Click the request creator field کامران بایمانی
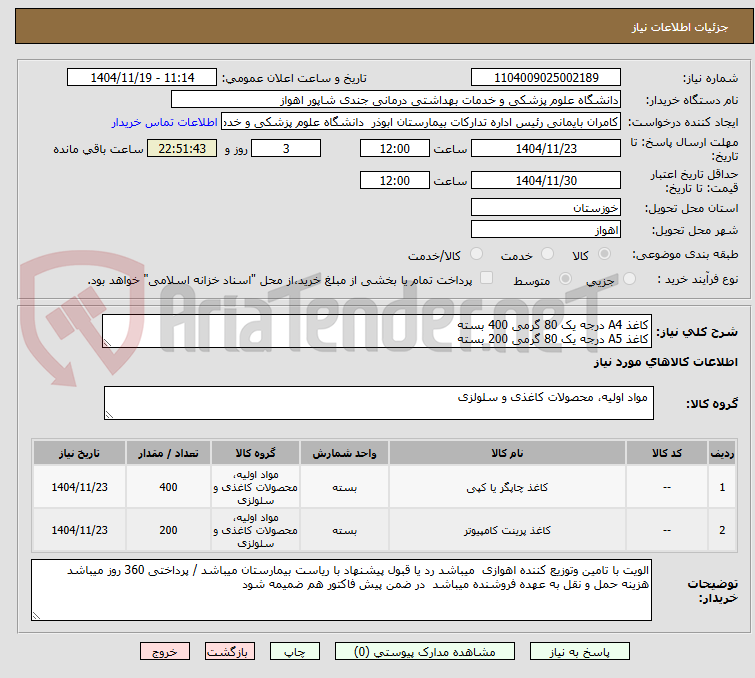Screen dimensions: 755x678 [421, 122]
